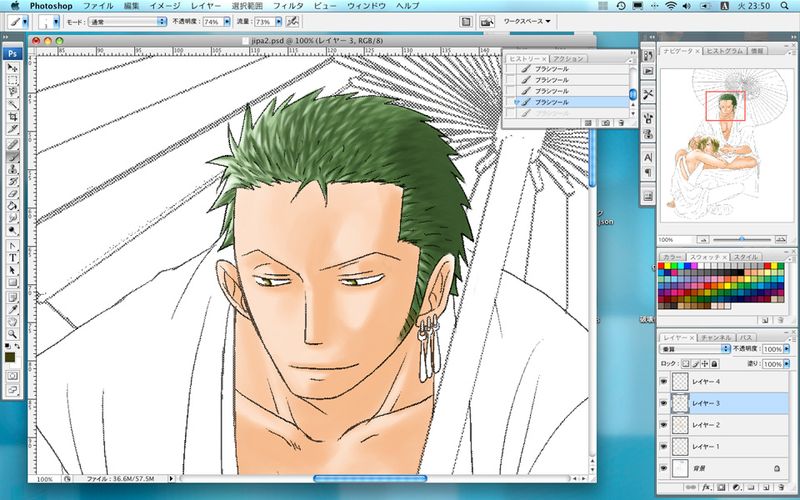Create a new layer
800x500 pixels.
point(766,488)
